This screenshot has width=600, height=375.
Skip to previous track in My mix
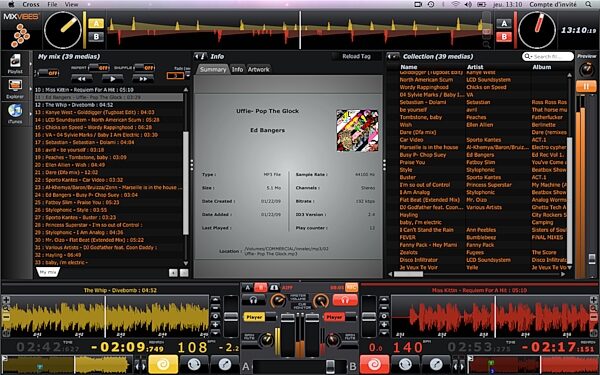point(82,79)
